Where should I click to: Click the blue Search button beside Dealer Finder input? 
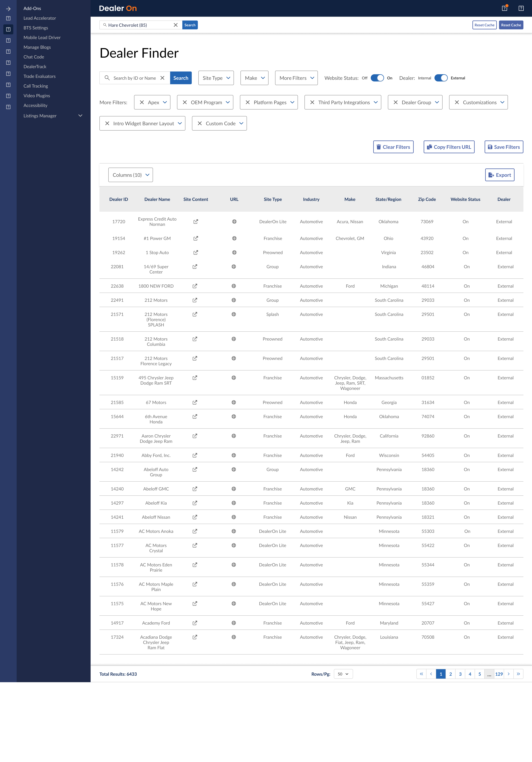click(181, 78)
